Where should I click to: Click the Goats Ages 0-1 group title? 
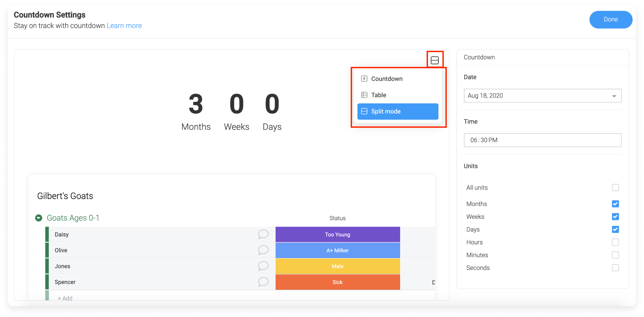click(73, 218)
